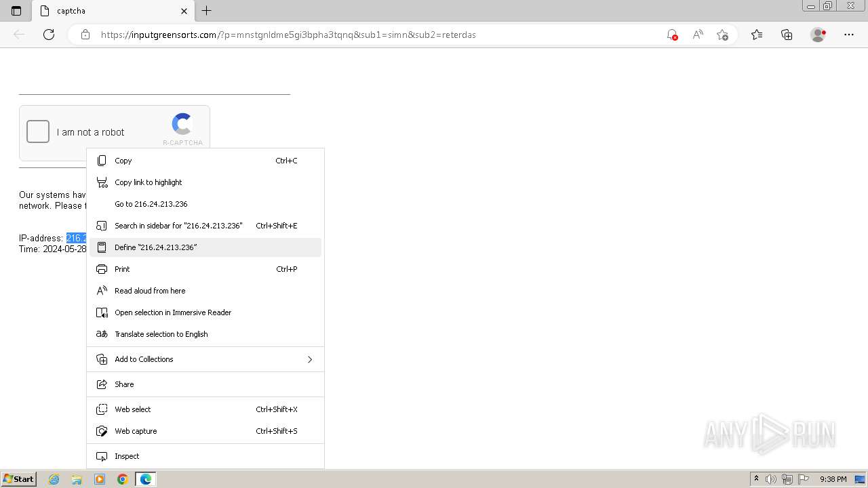The image size is (868, 488).
Task: Go back to previous page
Action: (x=19, y=35)
